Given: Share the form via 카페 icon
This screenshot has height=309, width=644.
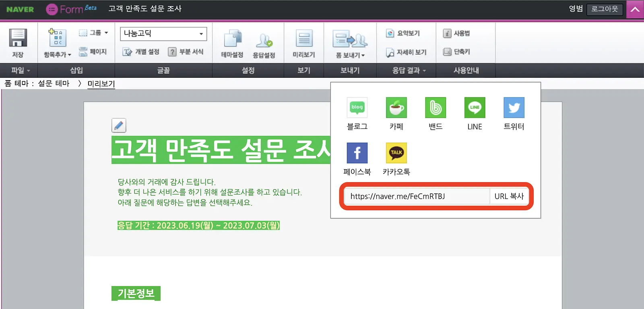Looking at the screenshot, I should 396,108.
